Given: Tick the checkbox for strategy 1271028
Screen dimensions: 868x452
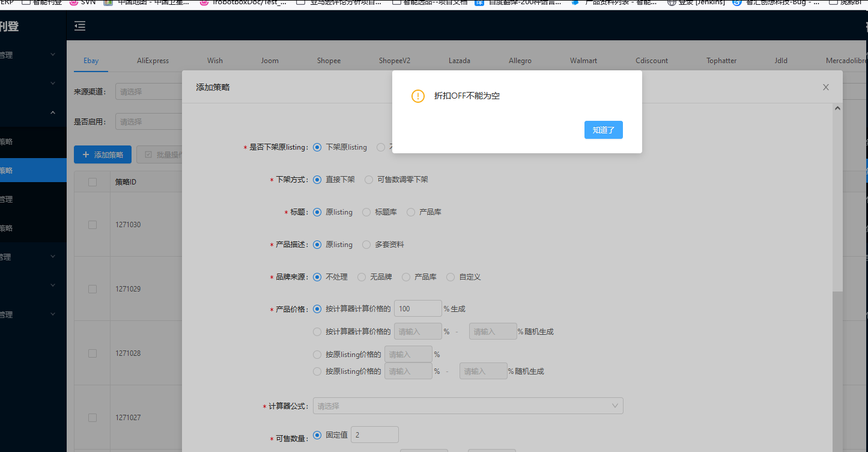Looking at the screenshot, I should pyautogui.click(x=93, y=353).
